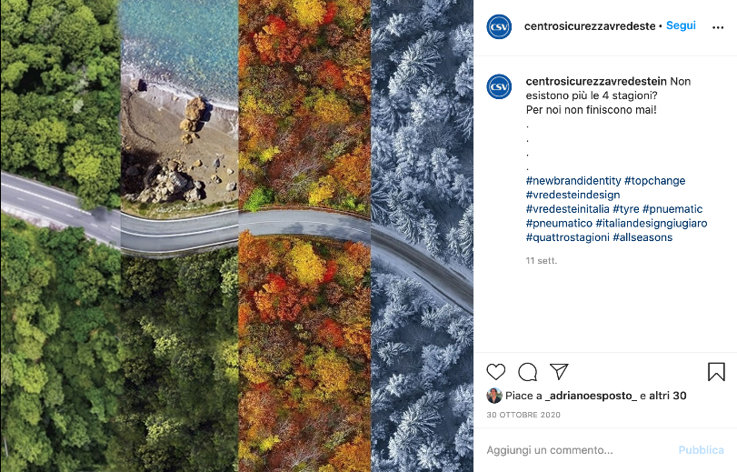The height and width of the screenshot is (472, 737).
Task: Open the three-dot more options menu
Action: [x=718, y=27]
